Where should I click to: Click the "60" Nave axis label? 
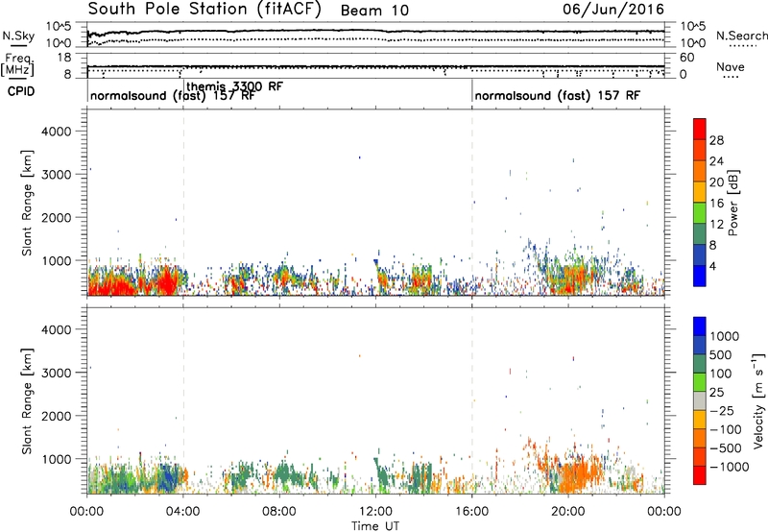tap(686, 58)
